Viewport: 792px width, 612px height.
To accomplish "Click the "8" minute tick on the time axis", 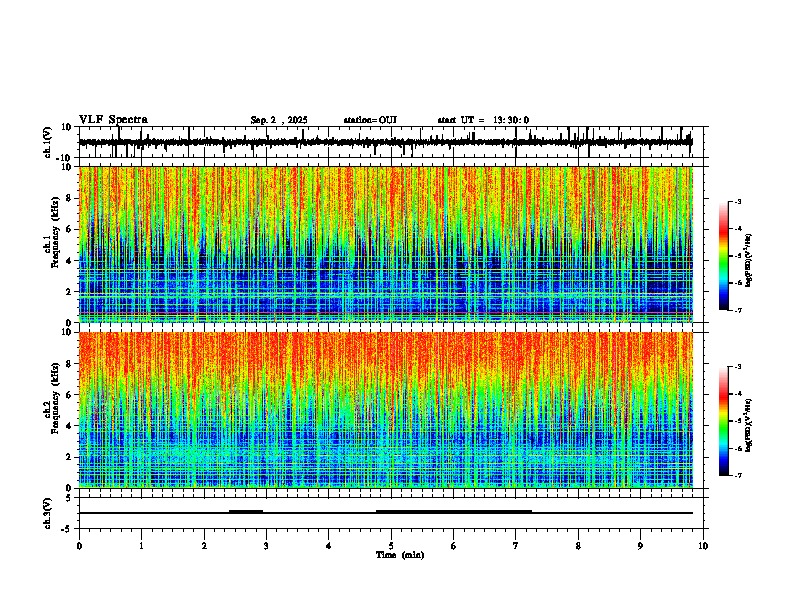I will click(578, 546).
